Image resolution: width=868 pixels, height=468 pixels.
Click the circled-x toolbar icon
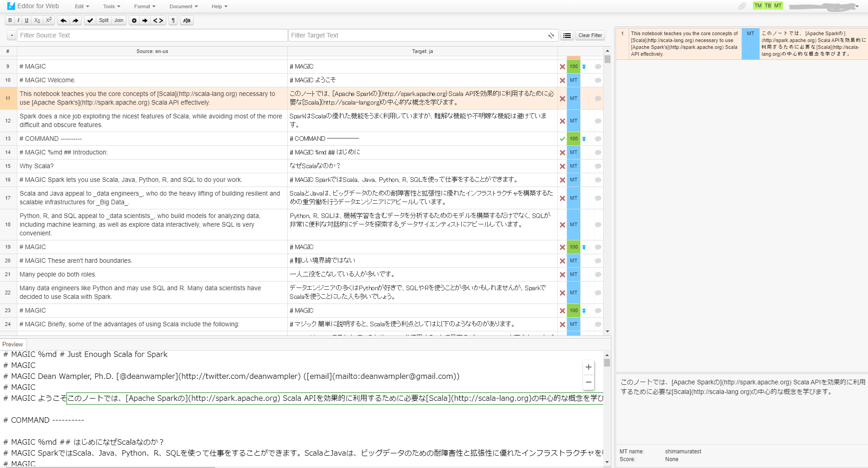point(134,21)
